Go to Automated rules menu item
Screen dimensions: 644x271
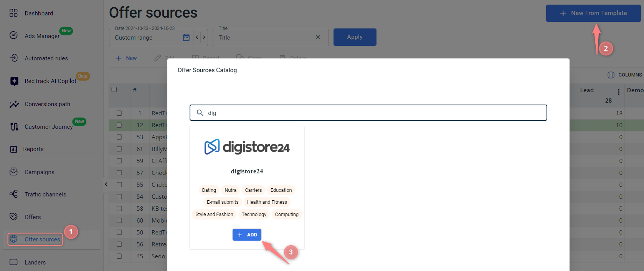tap(46, 58)
